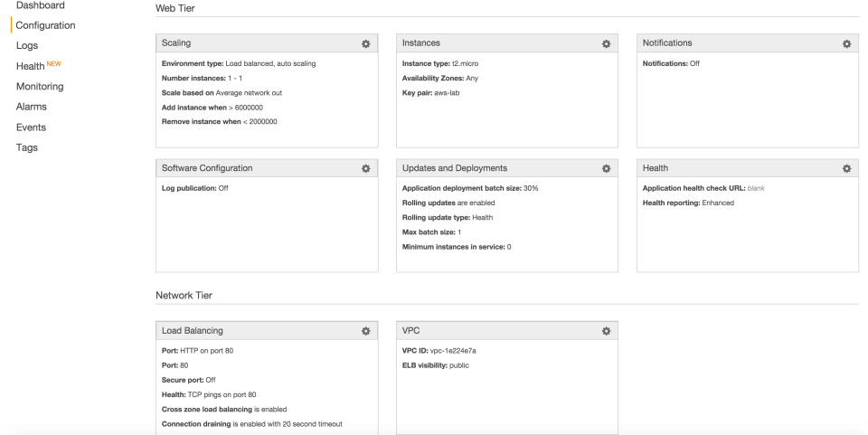
Task: Open the Logs section
Action: pos(27,45)
